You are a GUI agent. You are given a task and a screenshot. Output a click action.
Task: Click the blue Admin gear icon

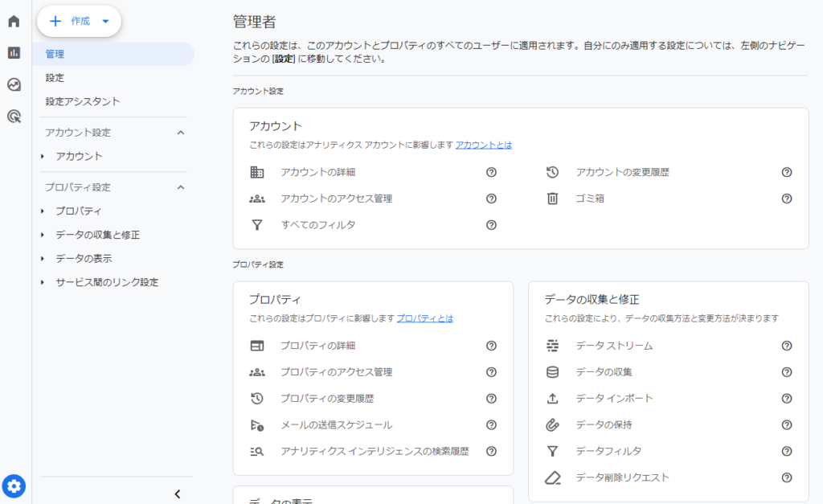coord(14,486)
